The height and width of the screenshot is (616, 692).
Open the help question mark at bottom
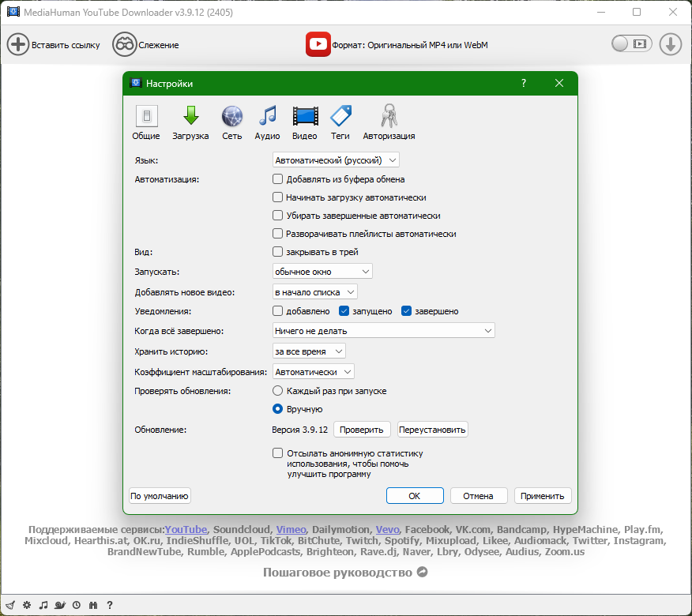pos(109,604)
